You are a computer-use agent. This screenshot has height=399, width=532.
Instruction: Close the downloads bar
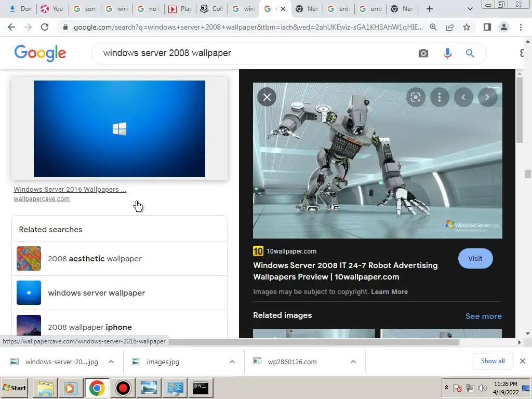click(523, 361)
